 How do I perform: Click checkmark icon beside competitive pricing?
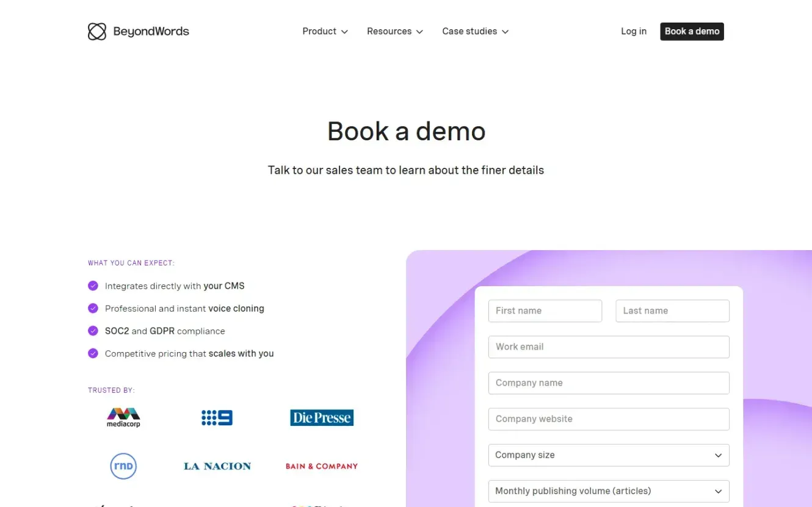[93, 353]
